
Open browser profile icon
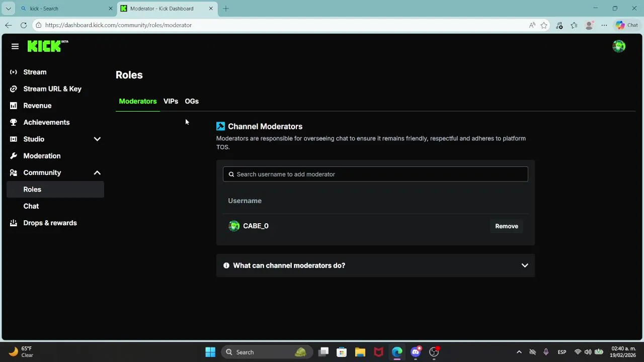589,25
